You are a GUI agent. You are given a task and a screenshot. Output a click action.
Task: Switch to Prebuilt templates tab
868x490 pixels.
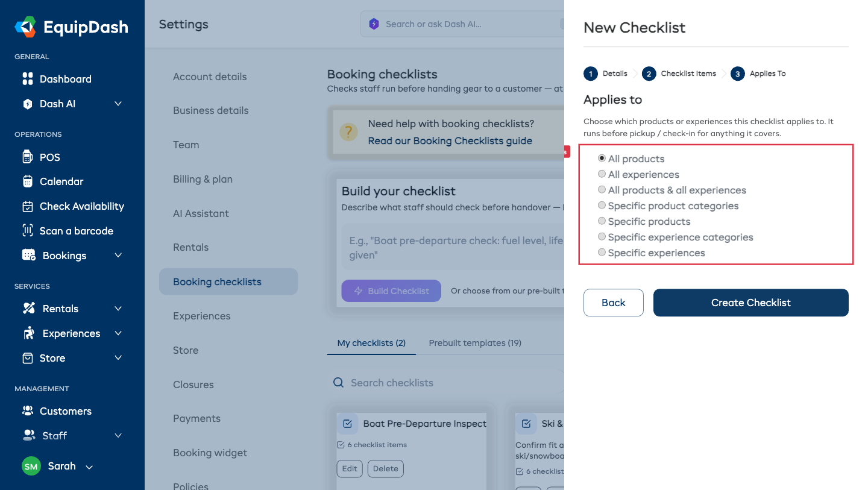click(475, 343)
